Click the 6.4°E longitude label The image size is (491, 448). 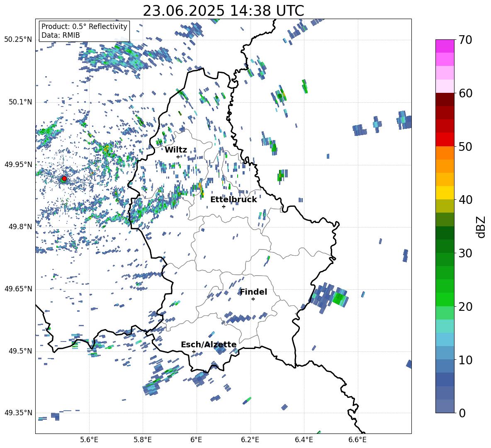click(x=304, y=440)
